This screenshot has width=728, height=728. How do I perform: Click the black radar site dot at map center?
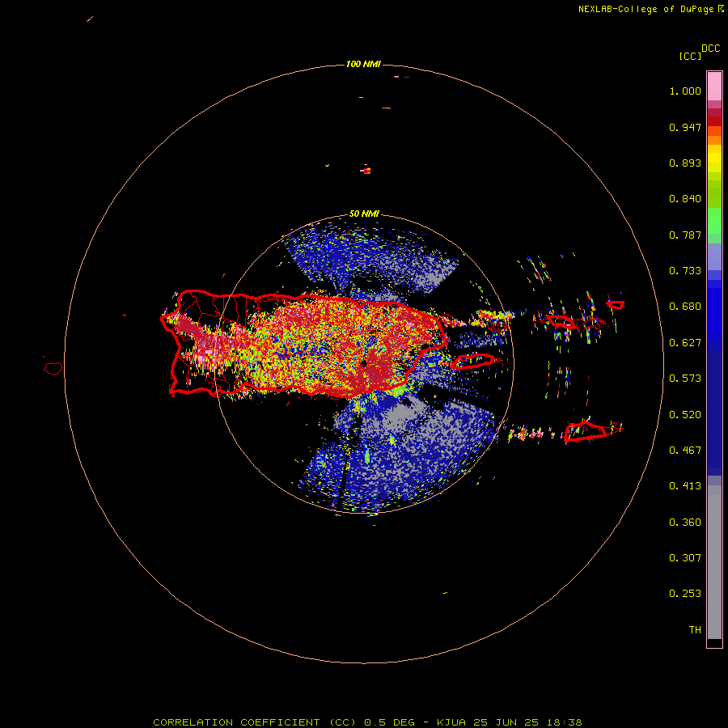click(363, 363)
